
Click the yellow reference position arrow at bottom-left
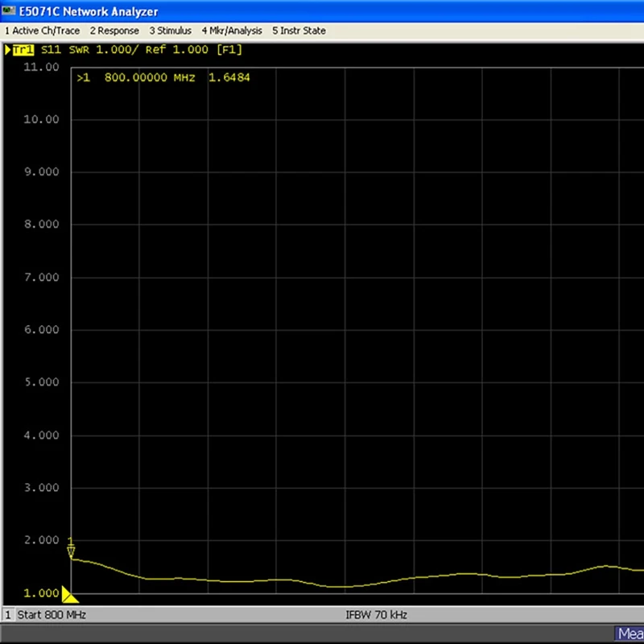[69, 595]
